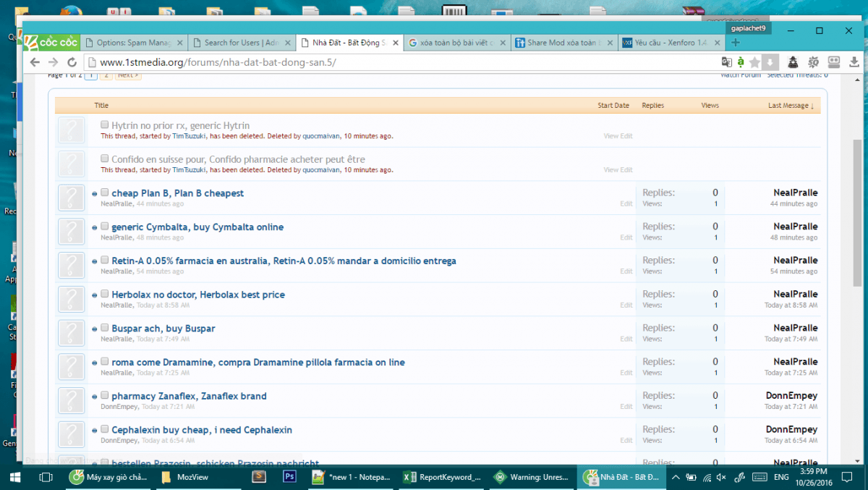Image resolution: width=868 pixels, height=490 pixels.
Task: Tick checkbox for 'Cephalexin buy cheap' thread
Action: point(105,429)
